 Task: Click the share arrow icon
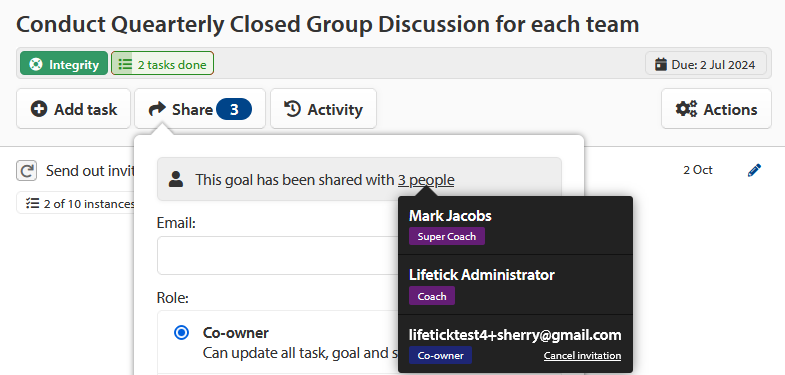tap(157, 109)
